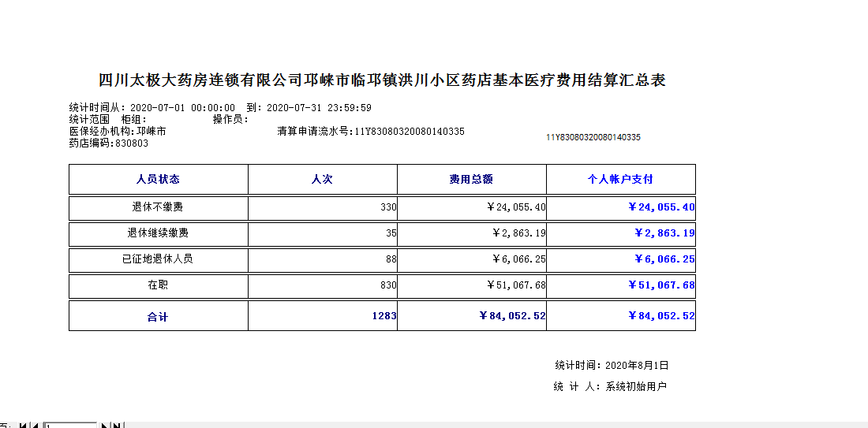Click blue ¥2,863.19 in 个人帐户支付 column

(x=620, y=233)
